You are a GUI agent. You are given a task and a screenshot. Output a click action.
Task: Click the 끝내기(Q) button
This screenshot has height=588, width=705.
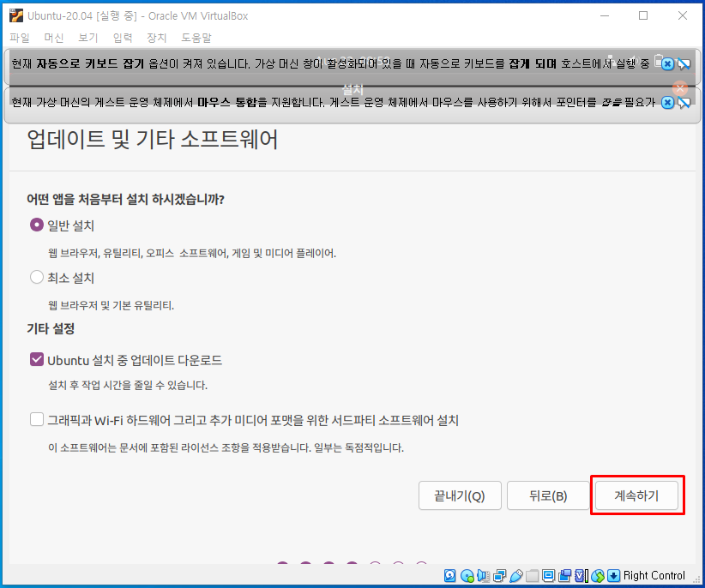click(460, 495)
